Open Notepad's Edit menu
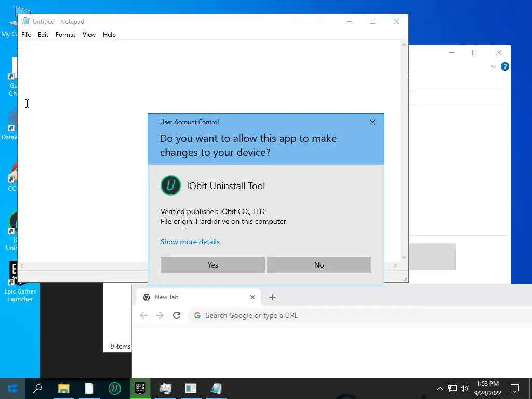This screenshot has height=399, width=532. click(43, 35)
